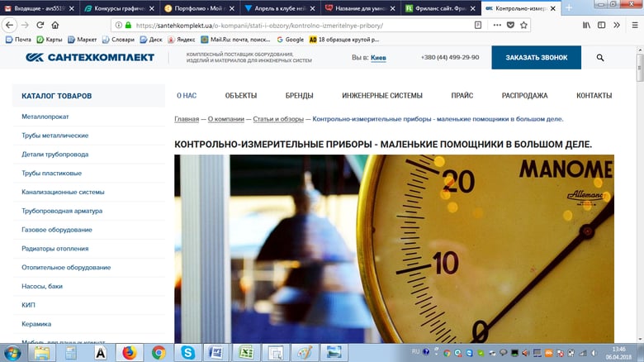This screenshot has width=644, height=362.
Task: Toggle reader view icon in address bar
Action: [478, 25]
